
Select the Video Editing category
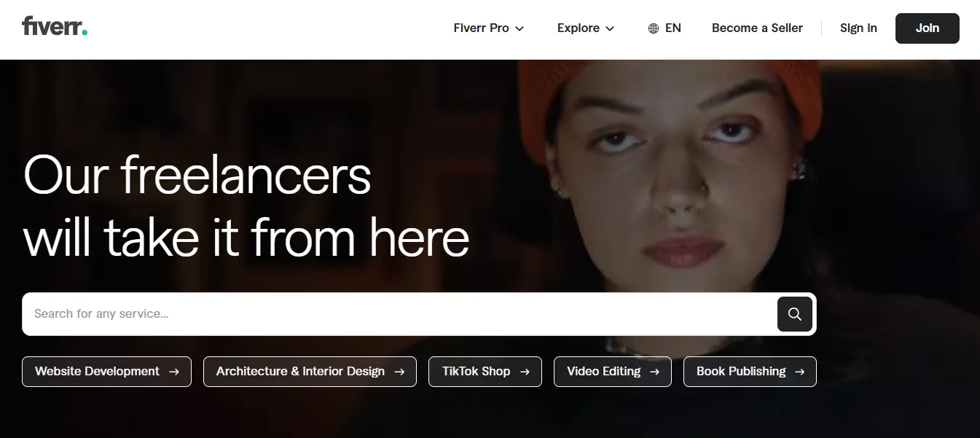click(613, 372)
